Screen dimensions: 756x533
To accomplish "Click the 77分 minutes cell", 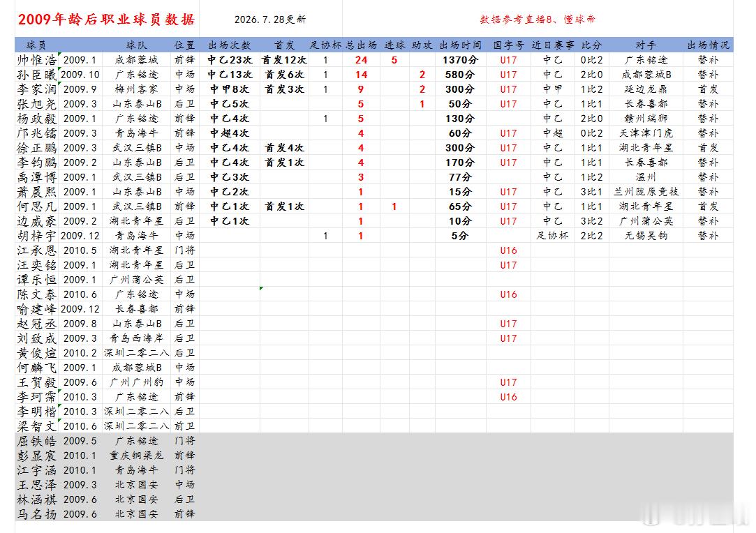I will click(x=461, y=177).
